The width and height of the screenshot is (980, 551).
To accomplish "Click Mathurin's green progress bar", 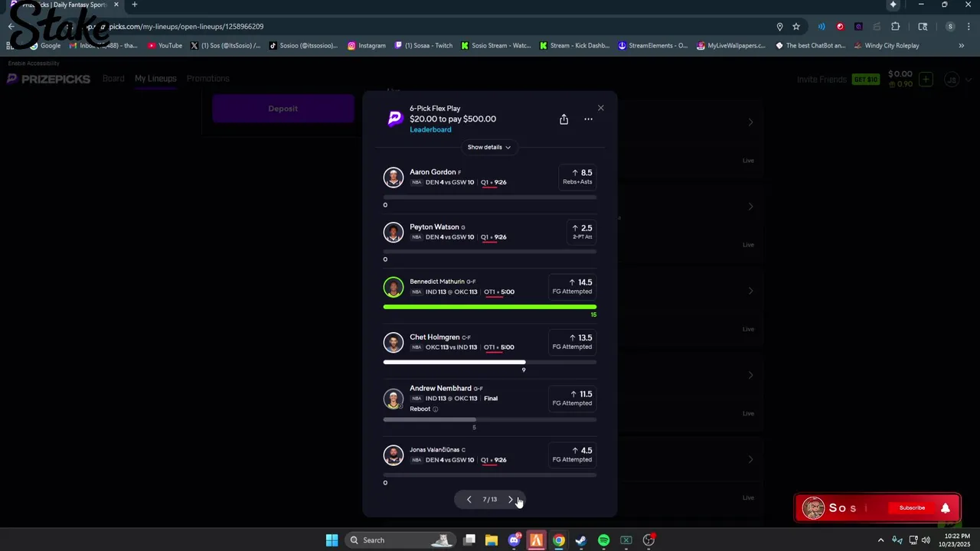I will [x=490, y=307].
